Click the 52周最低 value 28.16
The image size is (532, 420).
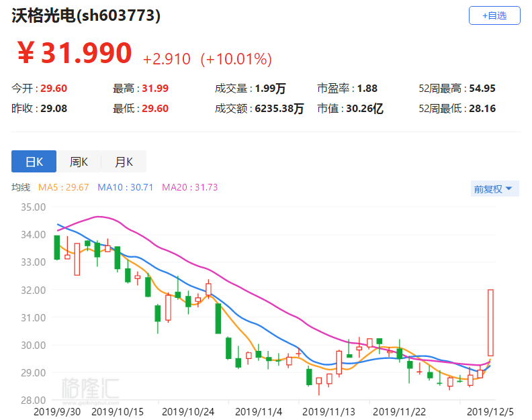coord(482,109)
